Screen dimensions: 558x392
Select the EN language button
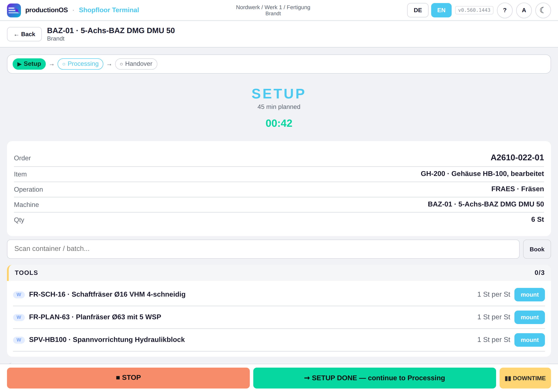(441, 10)
